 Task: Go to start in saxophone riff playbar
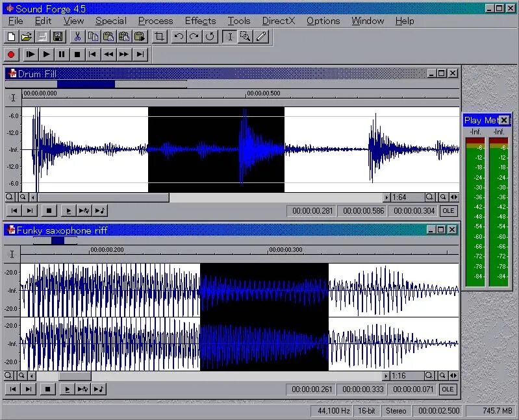pyautogui.click(x=13, y=389)
